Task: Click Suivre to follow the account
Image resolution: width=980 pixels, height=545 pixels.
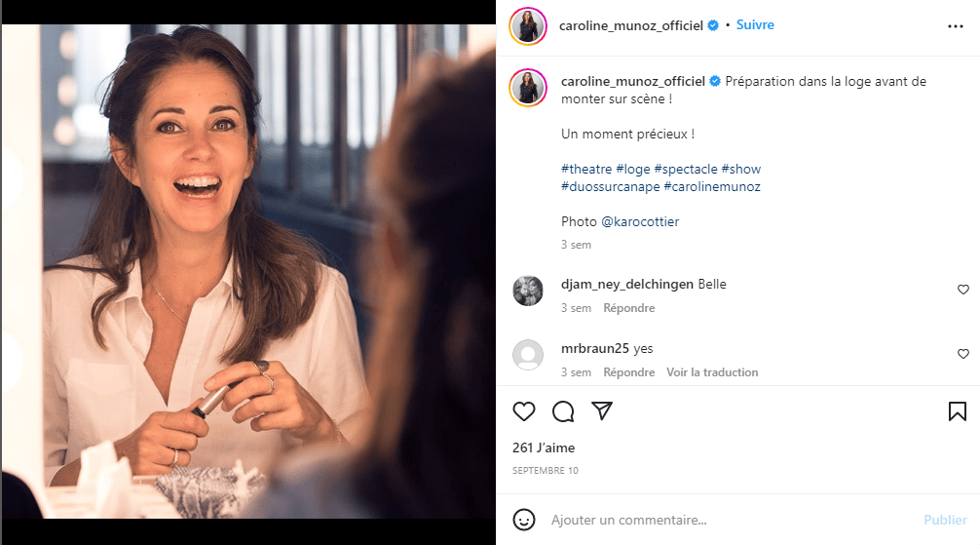Action: pyautogui.click(x=755, y=25)
